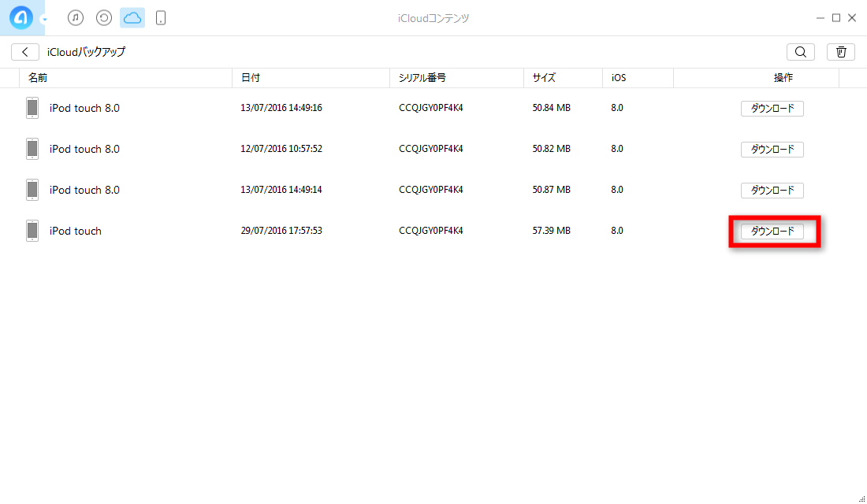Select the iPod touch 8.0 name dated 12/07/2016
Viewport: 867px width, 504px height.
click(x=84, y=149)
